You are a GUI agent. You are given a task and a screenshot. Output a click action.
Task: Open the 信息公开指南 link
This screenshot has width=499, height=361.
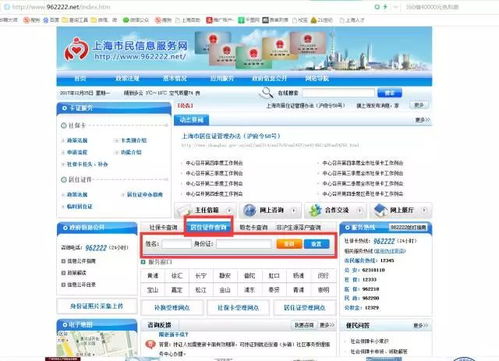click(x=81, y=261)
